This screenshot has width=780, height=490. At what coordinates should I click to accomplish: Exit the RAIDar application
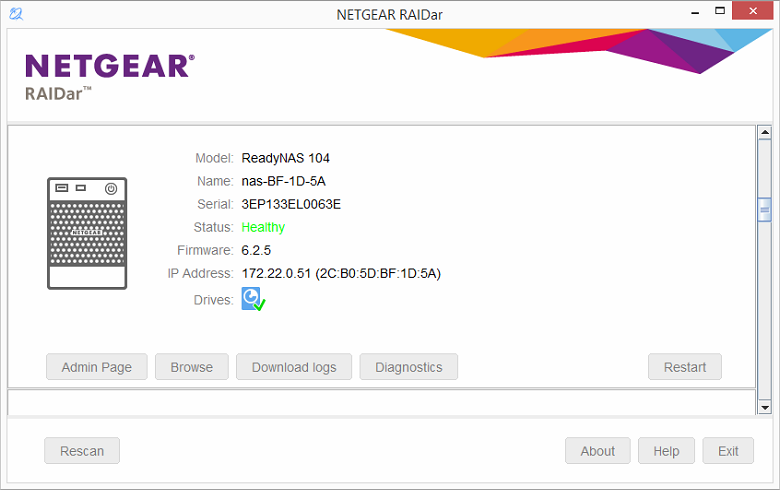728,451
